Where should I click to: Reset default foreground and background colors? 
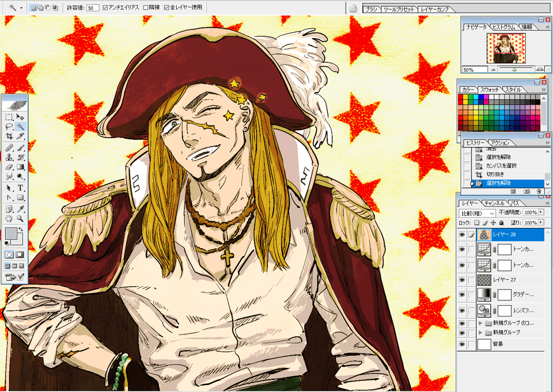click(x=7, y=243)
